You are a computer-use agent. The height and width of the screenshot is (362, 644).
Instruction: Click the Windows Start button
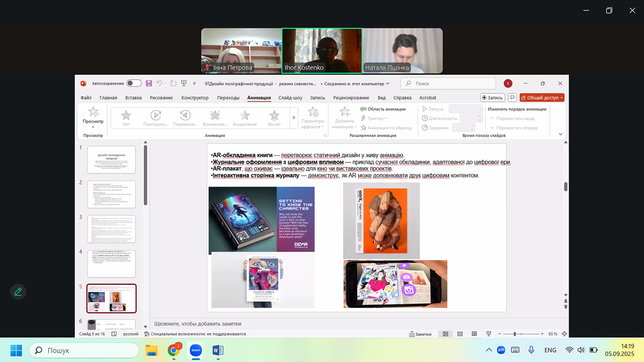(16, 350)
